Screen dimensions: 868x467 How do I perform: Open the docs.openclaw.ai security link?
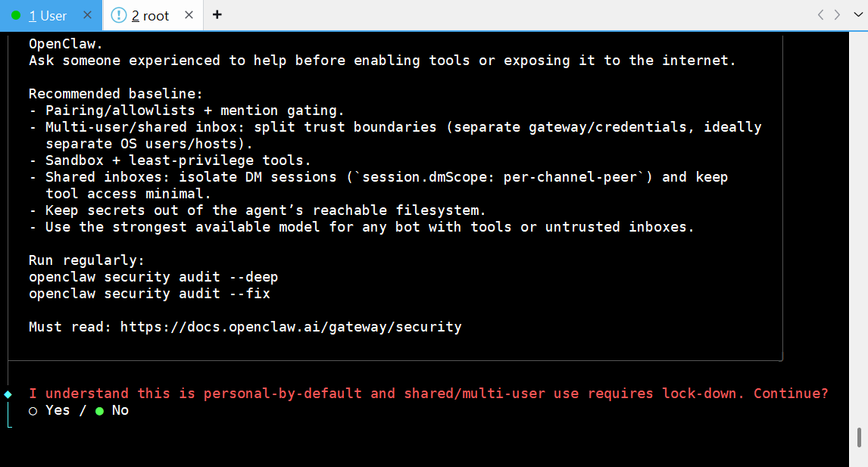tap(290, 327)
